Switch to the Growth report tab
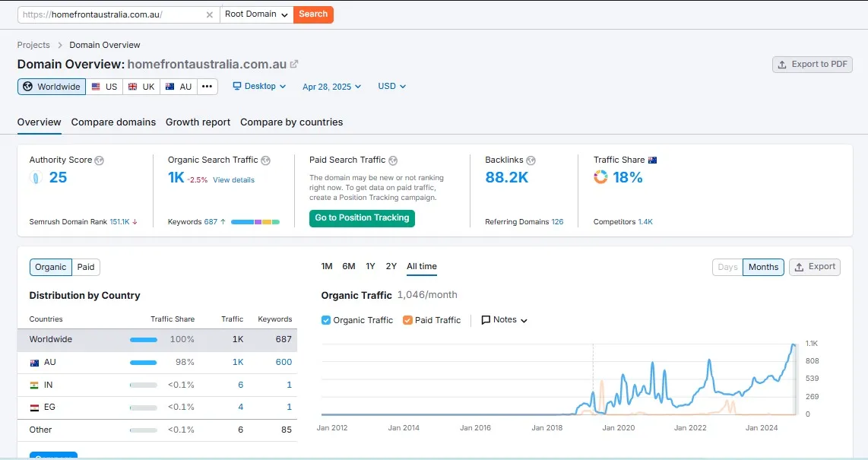Image resolution: width=868 pixels, height=460 pixels. pos(198,122)
